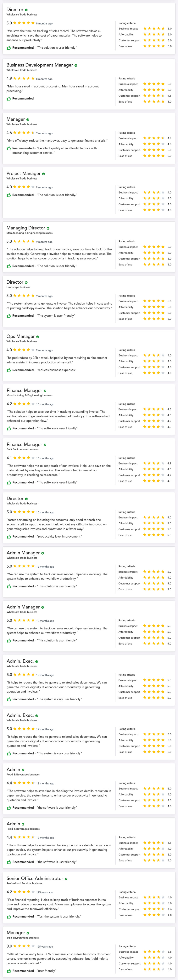Image resolution: width=178 pixels, height=980 pixels.
Task: Click the verified icon next to Ops Manager
Action: click(x=37, y=337)
